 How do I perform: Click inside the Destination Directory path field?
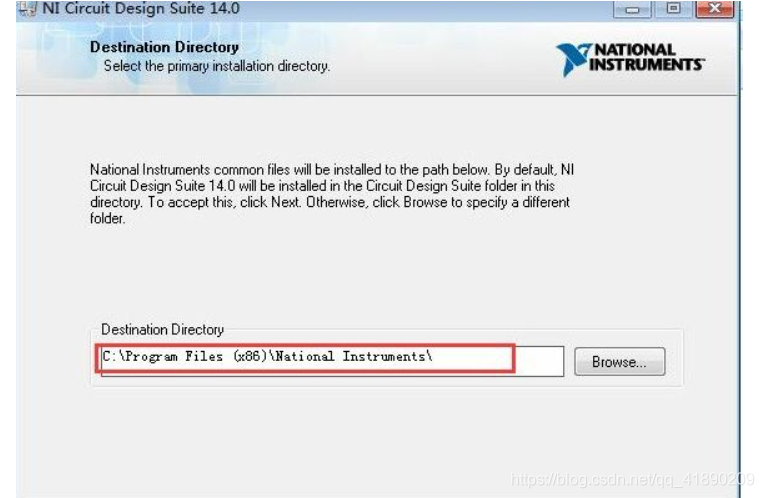(x=332, y=361)
